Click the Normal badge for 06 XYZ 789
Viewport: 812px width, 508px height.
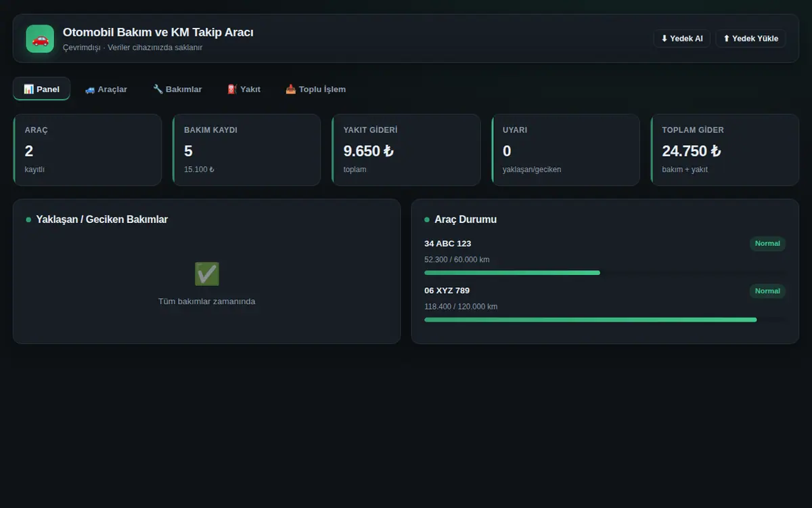(767, 291)
